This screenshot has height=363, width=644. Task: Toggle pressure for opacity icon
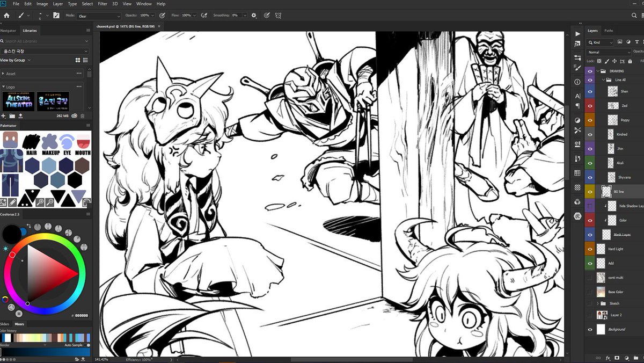coord(163,16)
